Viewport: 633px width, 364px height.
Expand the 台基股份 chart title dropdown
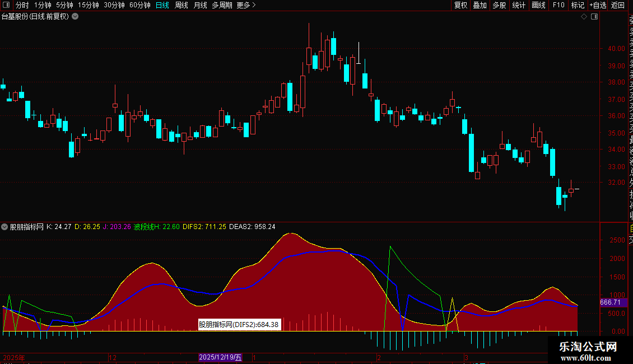coord(75,16)
